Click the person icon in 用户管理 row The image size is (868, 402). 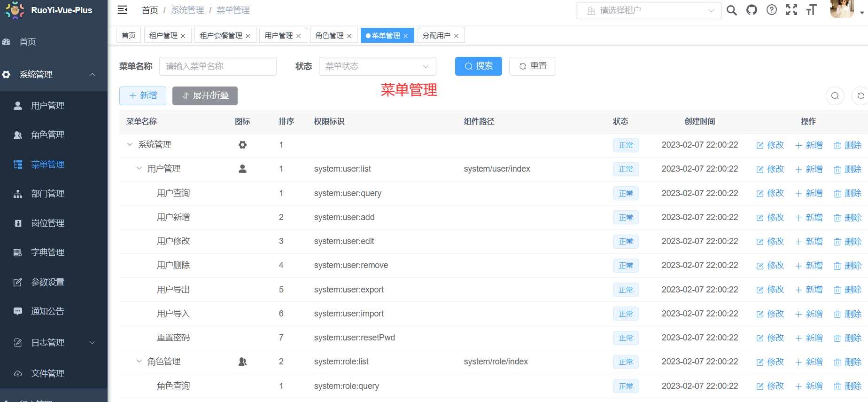[242, 169]
